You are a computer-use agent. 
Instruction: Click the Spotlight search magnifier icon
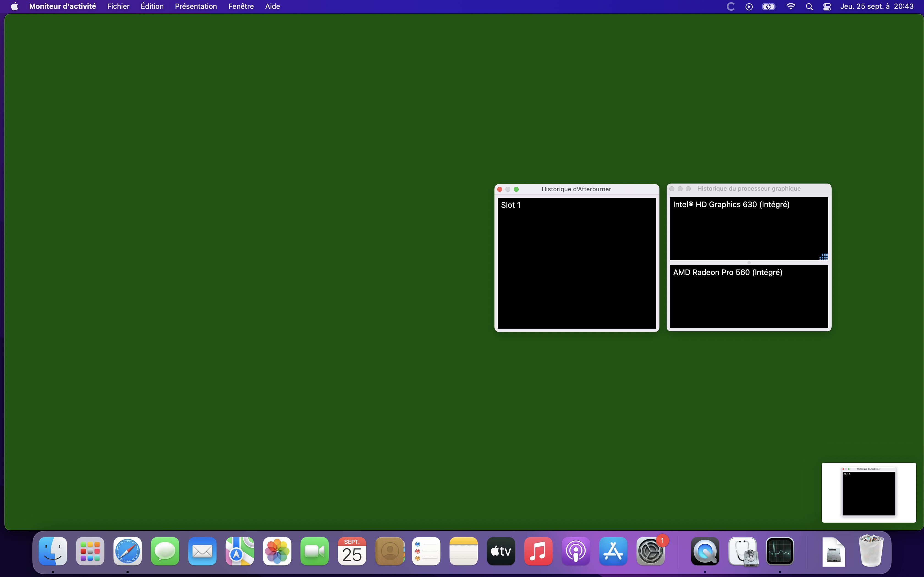[x=809, y=7]
